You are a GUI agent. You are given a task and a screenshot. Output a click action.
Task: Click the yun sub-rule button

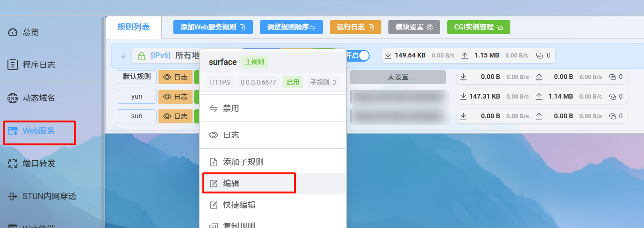pyautogui.click(x=136, y=97)
